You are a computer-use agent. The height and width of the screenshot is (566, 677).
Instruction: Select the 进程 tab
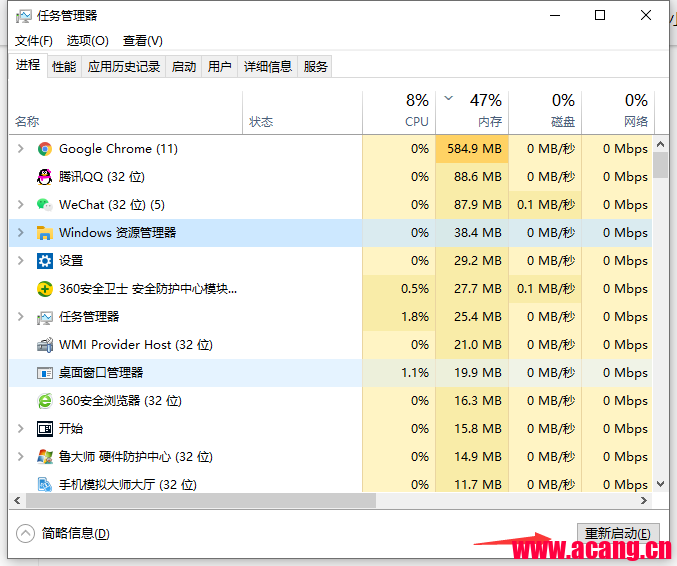[28, 66]
